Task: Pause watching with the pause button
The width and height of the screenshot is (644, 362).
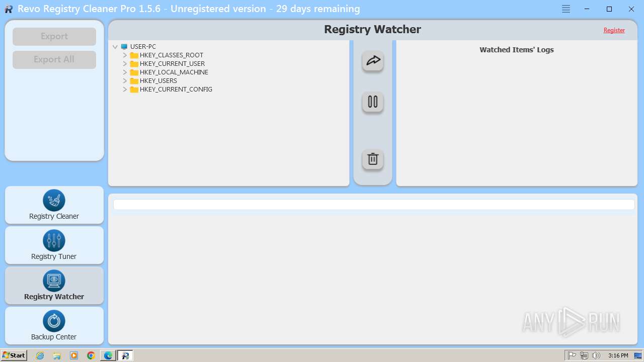Action: pyautogui.click(x=373, y=102)
